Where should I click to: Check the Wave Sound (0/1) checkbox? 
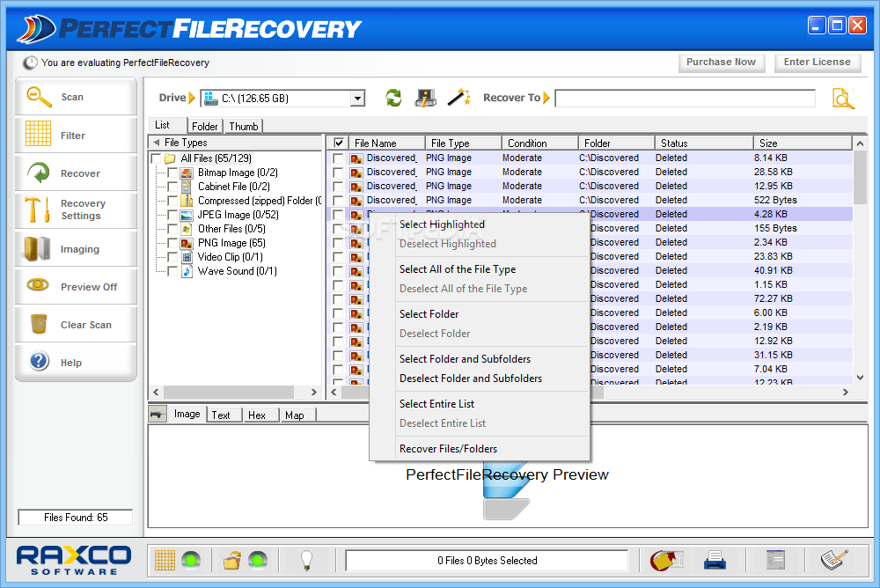[172, 271]
